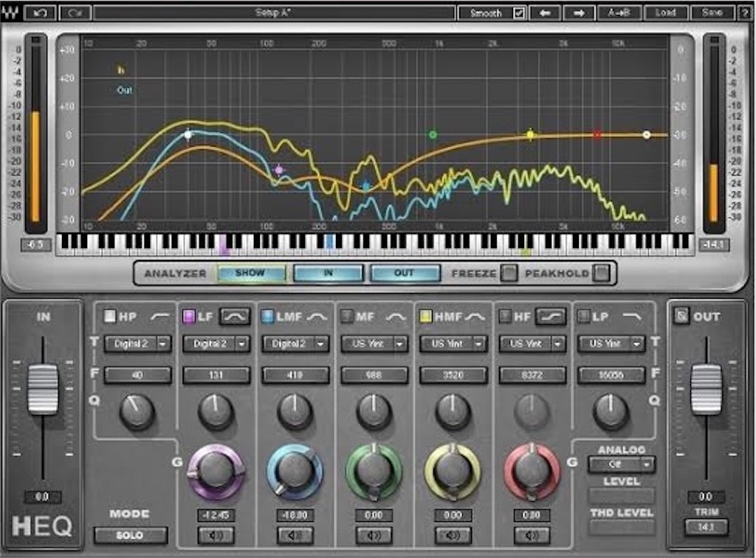Select the blue LMF node on graph
This screenshot has width=756, height=558.
point(366,185)
